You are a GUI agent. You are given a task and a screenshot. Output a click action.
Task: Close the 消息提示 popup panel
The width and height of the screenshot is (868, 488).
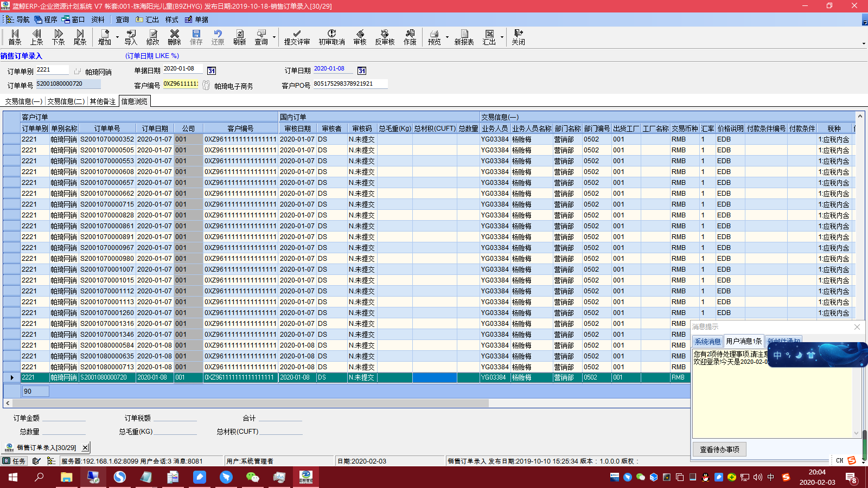(857, 327)
